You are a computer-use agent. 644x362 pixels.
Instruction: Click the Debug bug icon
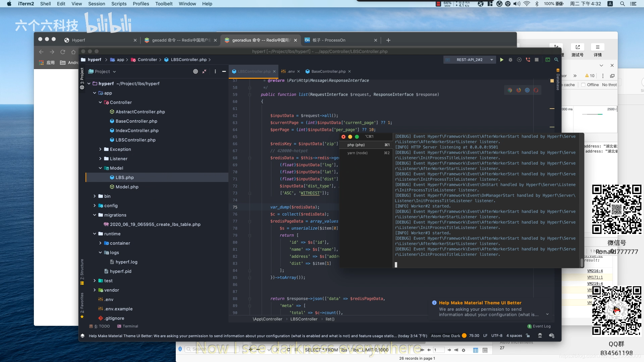[x=511, y=60]
